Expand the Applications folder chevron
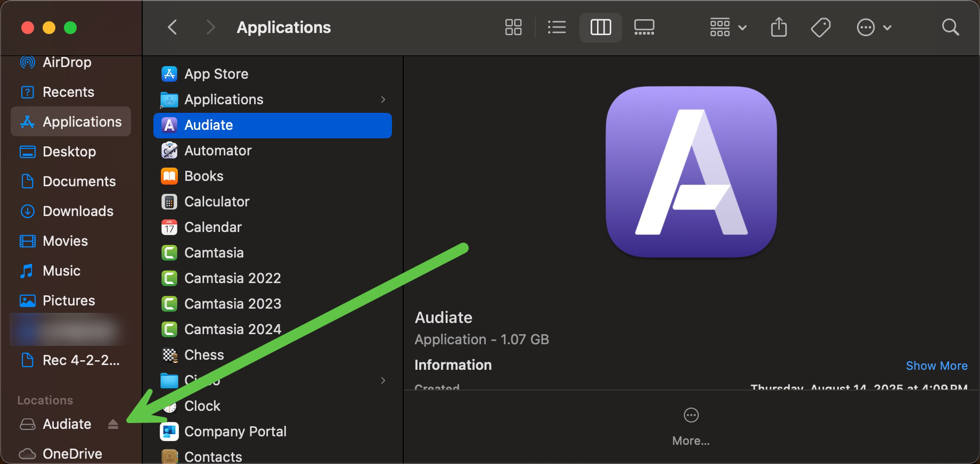 383,100
